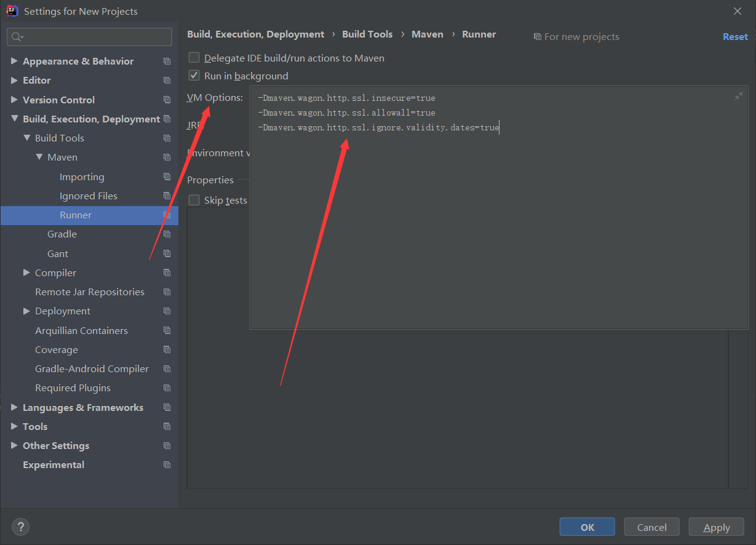This screenshot has height=545, width=756.
Task: Click Build, Execution, Deployment in breadcrumb
Action: pyautogui.click(x=256, y=34)
